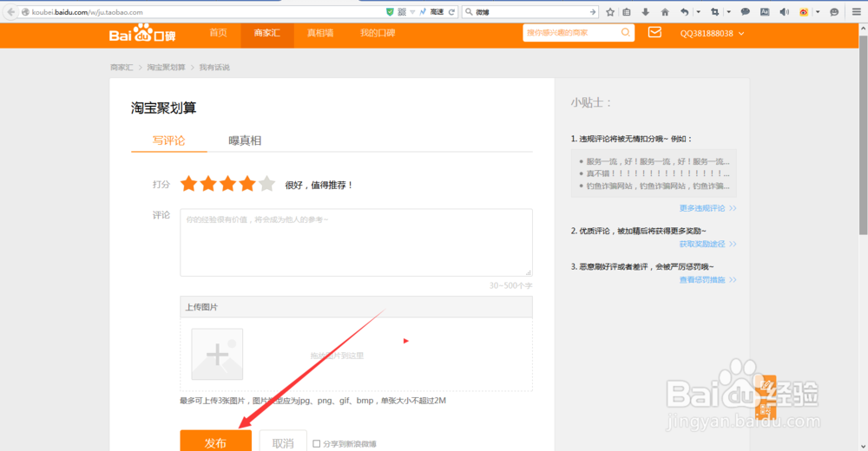
Task: Click the scrollbar down arrow
Action: [x=863, y=446]
